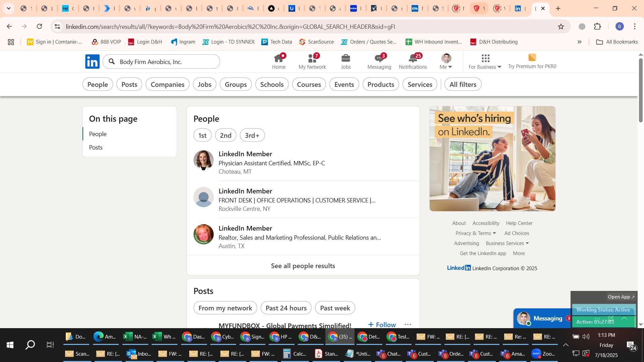Open the Messaging nav icon
644x362 pixels.
coord(379,62)
